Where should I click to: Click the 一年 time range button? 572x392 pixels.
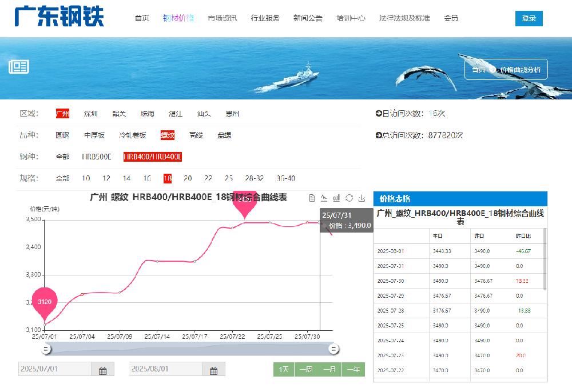tap(353, 370)
